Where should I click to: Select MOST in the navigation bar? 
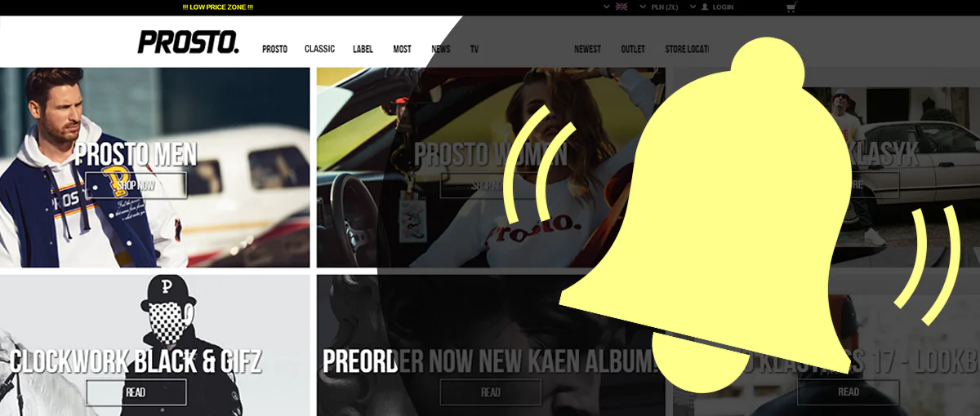[x=402, y=49]
